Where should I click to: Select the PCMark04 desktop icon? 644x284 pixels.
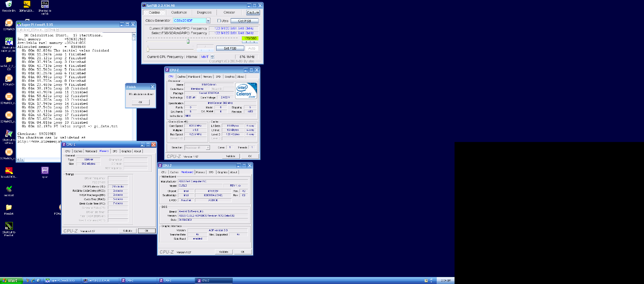click(x=9, y=80)
